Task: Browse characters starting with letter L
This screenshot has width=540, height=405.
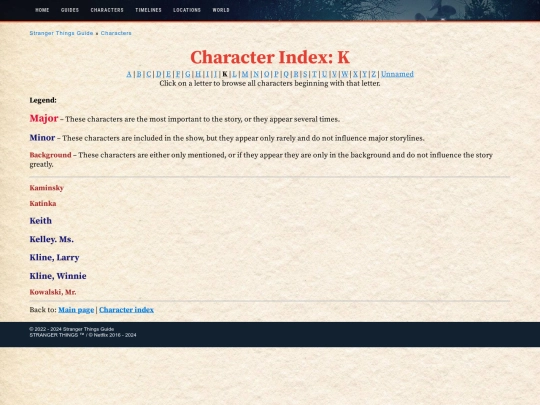Action: pos(235,74)
